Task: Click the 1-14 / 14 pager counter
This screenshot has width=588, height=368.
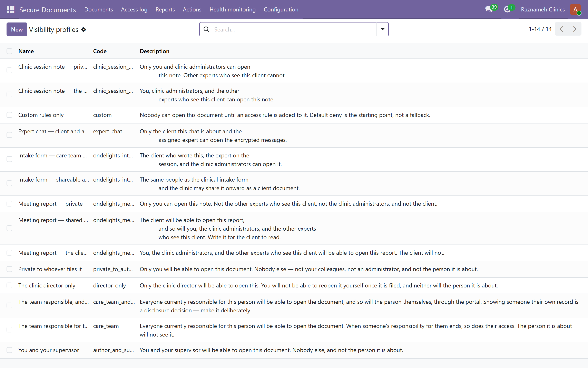Action: (540, 29)
